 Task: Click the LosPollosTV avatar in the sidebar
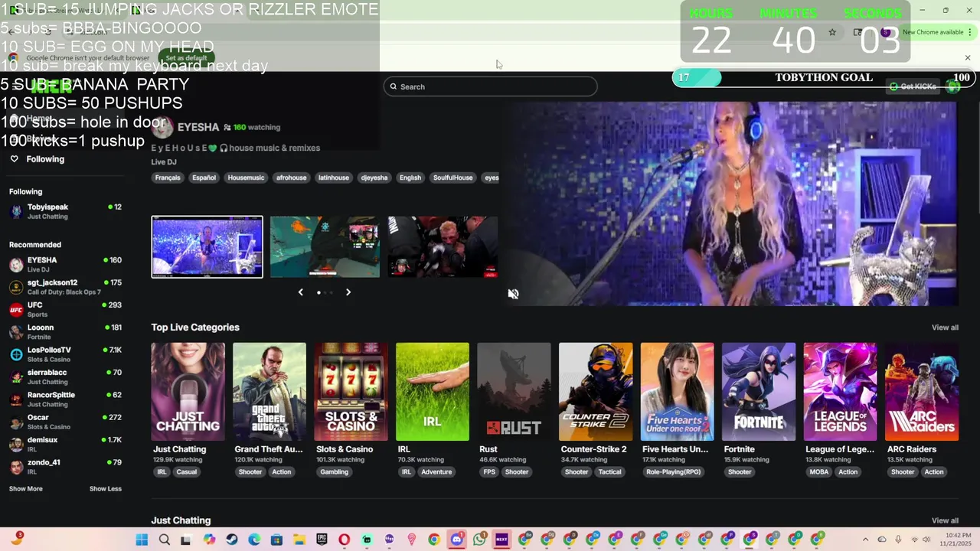click(x=16, y=354)
